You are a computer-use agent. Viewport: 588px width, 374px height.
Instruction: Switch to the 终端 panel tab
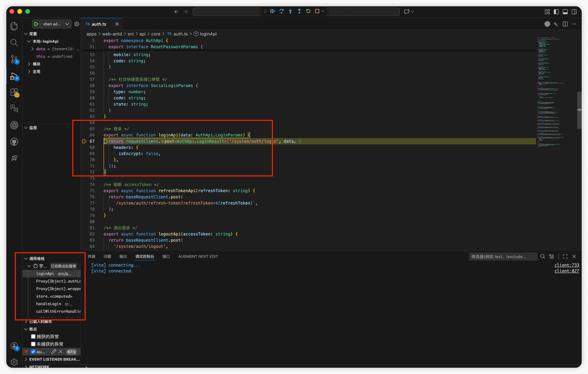tap(92, 256)
